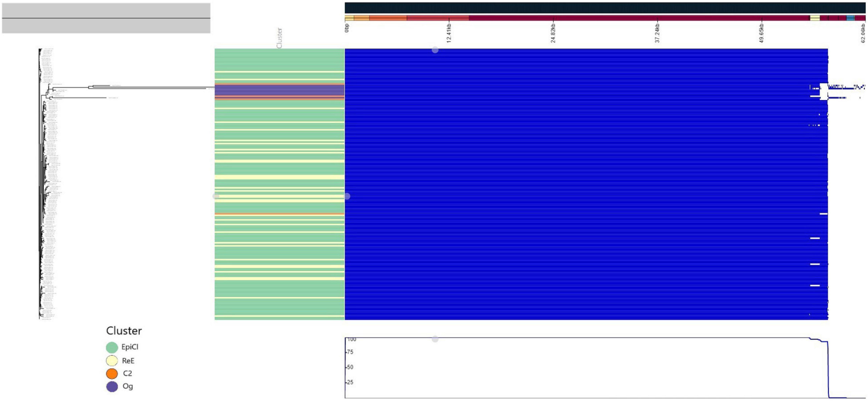Screen dimensions: 868x402
Task: Select the ReE legend label
Action: (128, 361)
